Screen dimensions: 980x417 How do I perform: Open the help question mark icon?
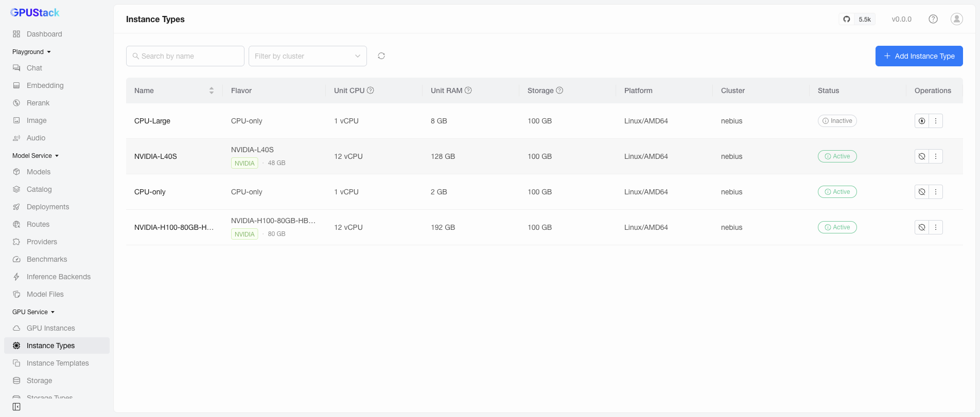click(933, 19)
